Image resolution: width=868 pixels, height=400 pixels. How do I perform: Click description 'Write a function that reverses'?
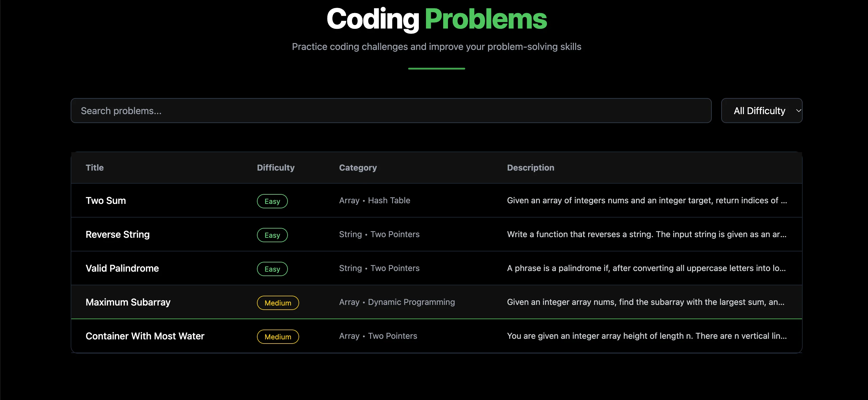(647, 234)
